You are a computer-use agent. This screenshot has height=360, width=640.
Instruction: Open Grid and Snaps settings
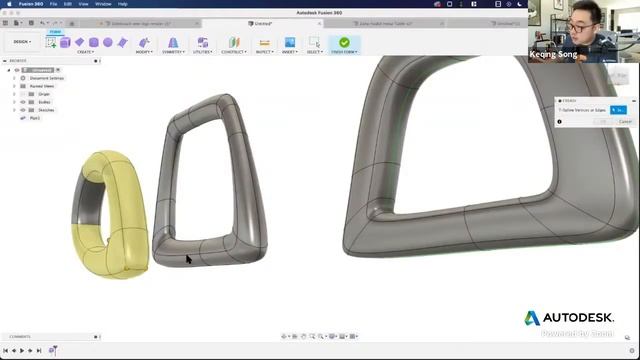click(342, 336)
